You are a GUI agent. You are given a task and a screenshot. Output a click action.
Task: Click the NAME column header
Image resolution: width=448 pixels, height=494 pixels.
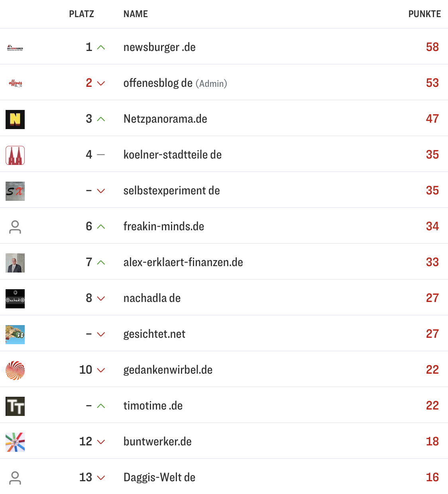(x=136, y=14)
